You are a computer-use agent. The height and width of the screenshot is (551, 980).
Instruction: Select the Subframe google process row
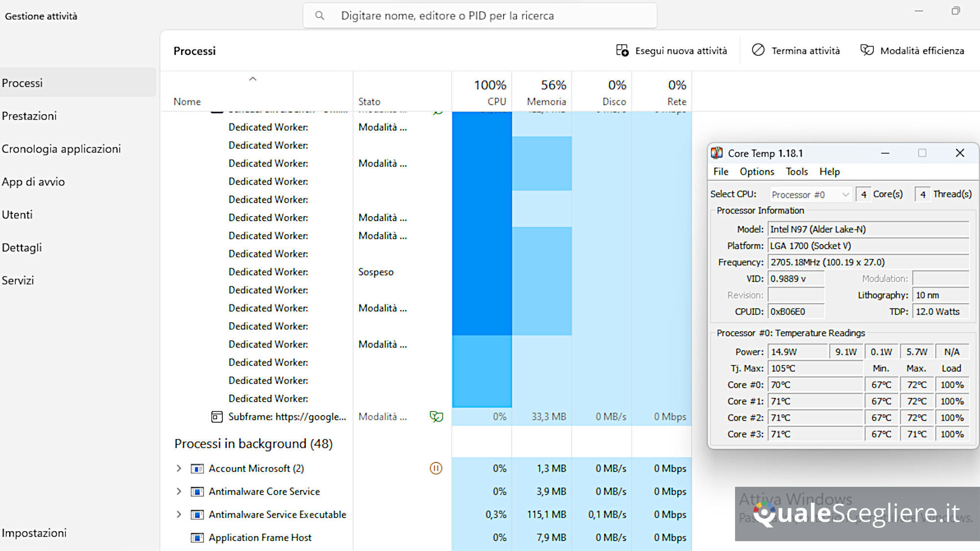[287, 417]
